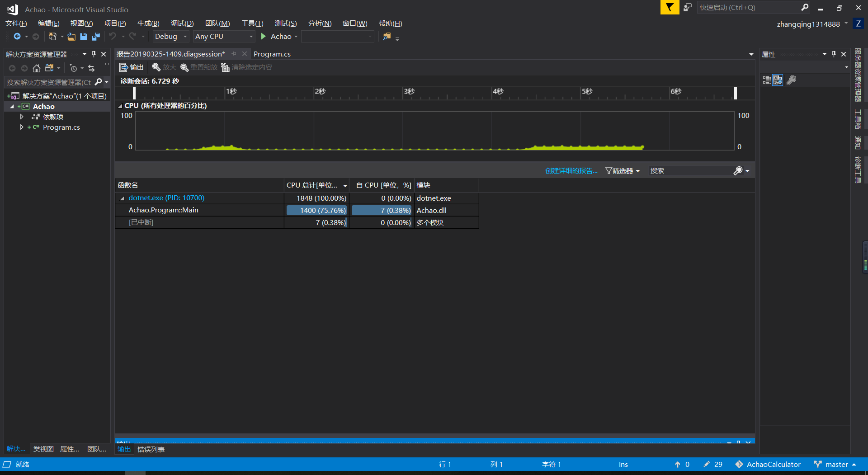Open the master branch selector
This screenshot has height=475, width=868.
(835, 464)
